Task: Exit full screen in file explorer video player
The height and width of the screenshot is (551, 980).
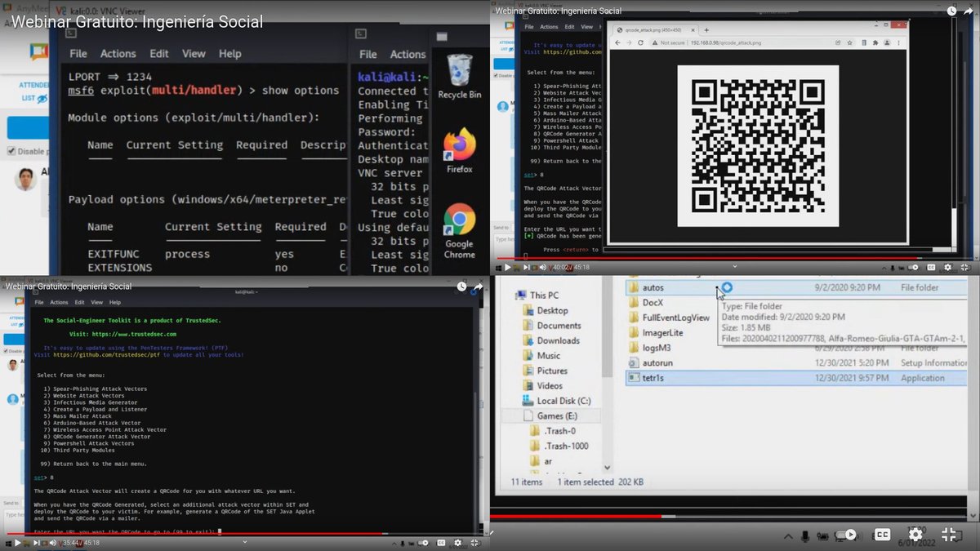Action: [949, 535]
